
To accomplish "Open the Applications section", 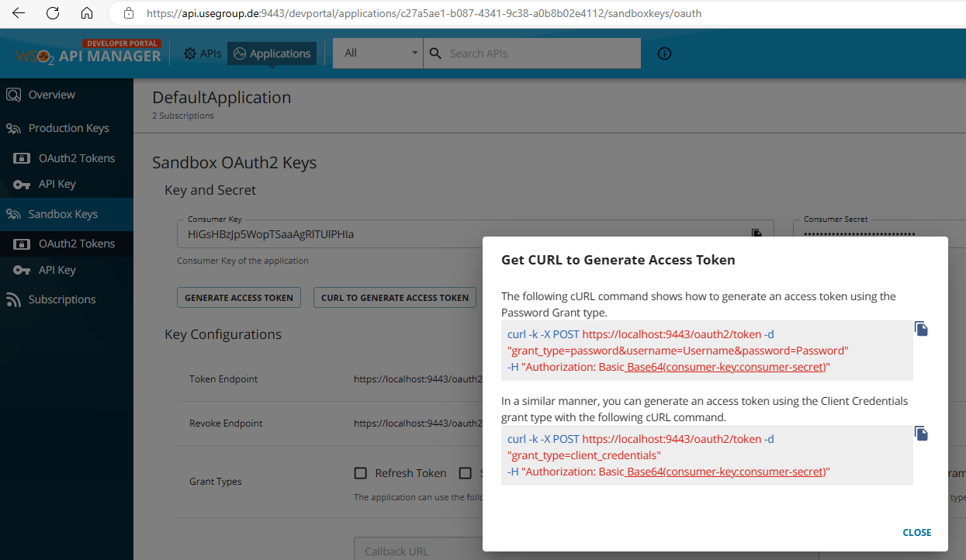I will pos(272,53).
